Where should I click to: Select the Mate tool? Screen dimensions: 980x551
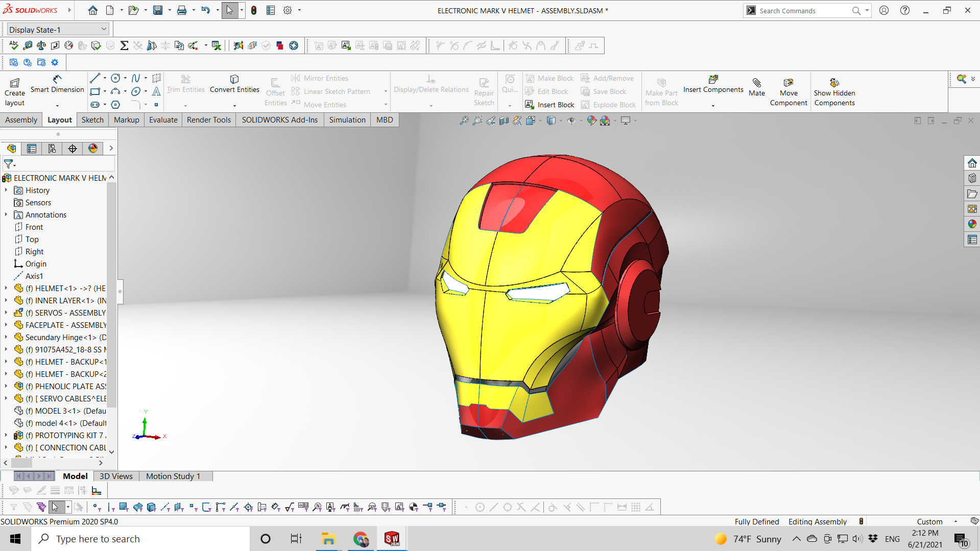756,87
